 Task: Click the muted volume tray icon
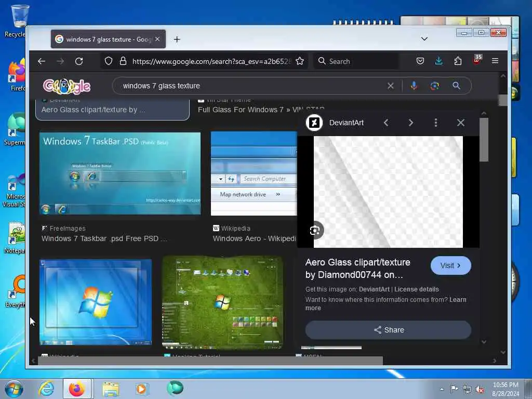(480, 389)
